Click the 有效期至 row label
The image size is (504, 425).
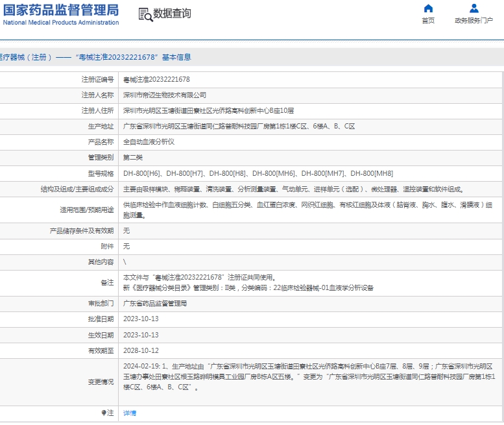pyautogui.click(x=101, y=351)
